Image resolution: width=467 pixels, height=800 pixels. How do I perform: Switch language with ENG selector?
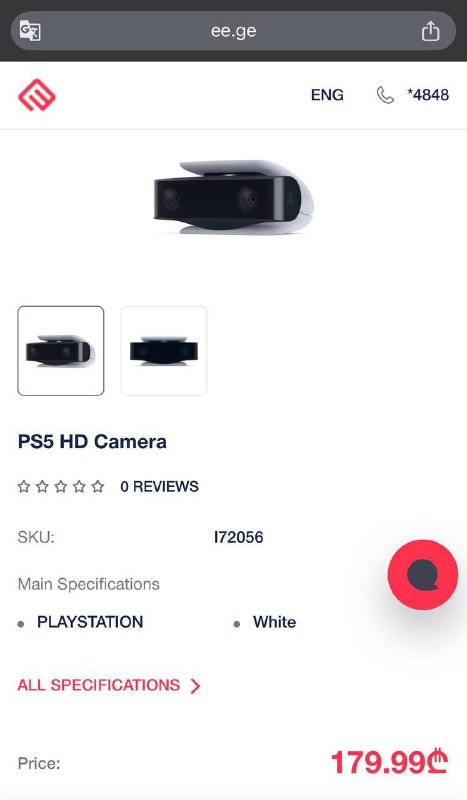327,95
